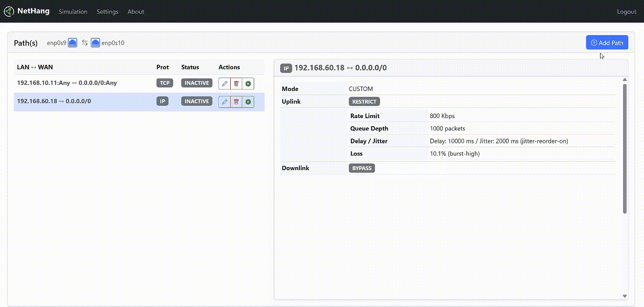The height and width of the screenshot is (307, 644).
Task: Click the RESTRICT uplink badge
Action: coord(364,102)
